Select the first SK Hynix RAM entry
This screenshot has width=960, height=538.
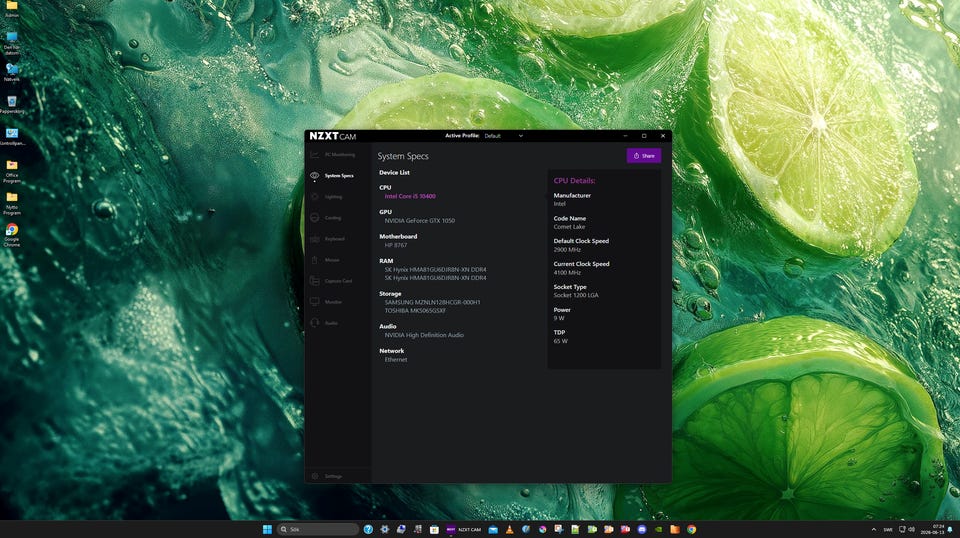(x=435, y=269)
